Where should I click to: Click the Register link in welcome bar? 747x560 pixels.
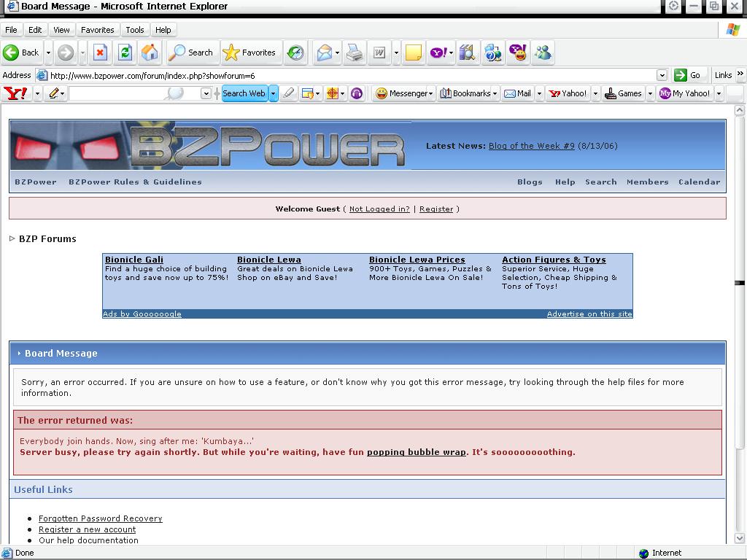pos(436,209)
